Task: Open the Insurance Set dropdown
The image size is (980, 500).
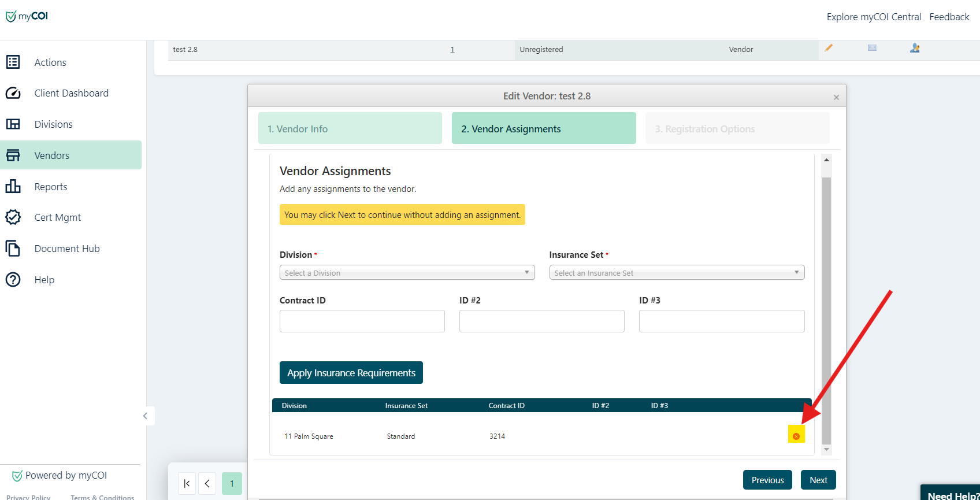Action: [x=676, y=272]
